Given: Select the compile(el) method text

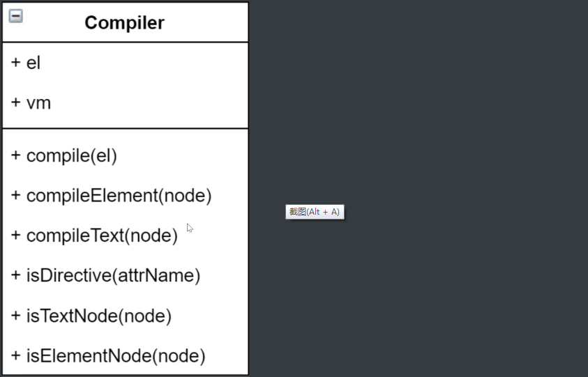Looking at the screenshot, I should click(71, 155).
